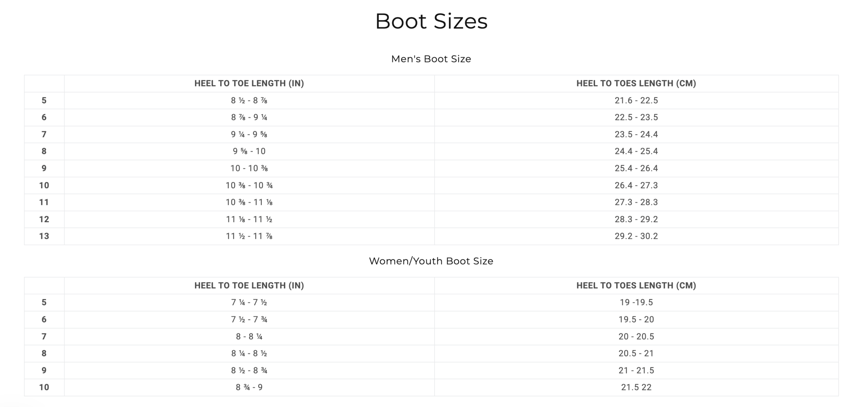Screen dimensions: 868x407
Task: Click men's table inches column header
Action: (249, 83)
